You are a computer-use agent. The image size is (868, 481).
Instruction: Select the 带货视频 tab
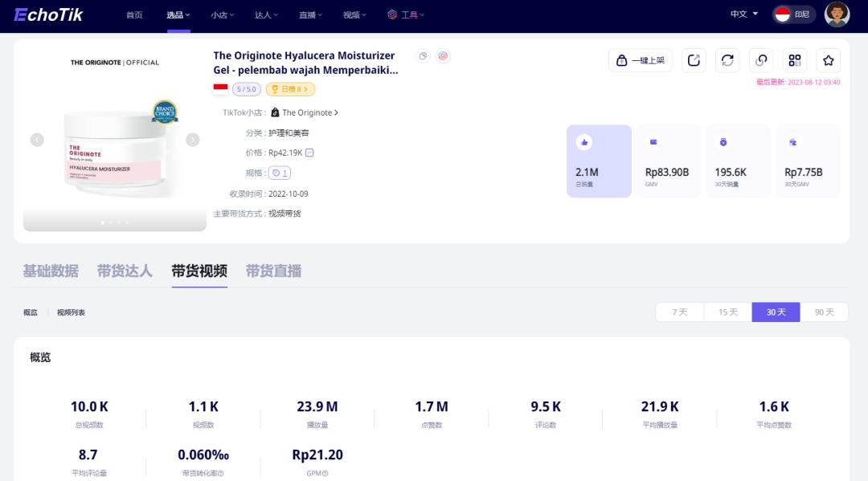[199, 271]
